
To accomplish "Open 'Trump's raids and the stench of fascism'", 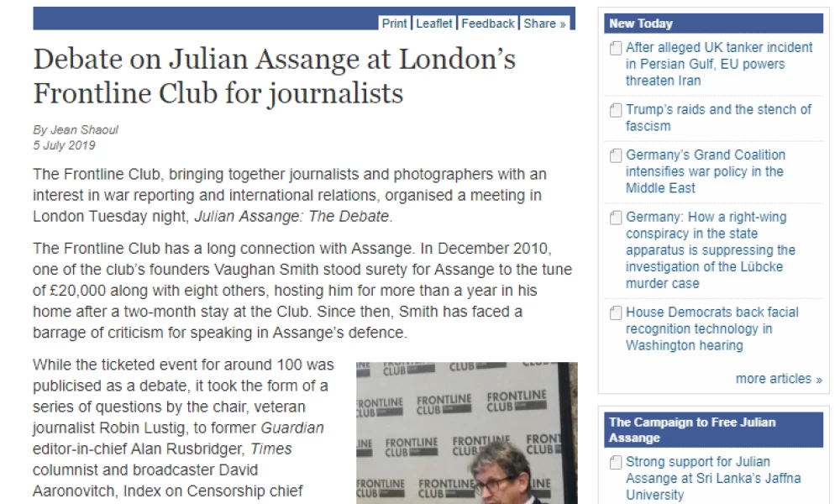I will click(x=718, y=118).
